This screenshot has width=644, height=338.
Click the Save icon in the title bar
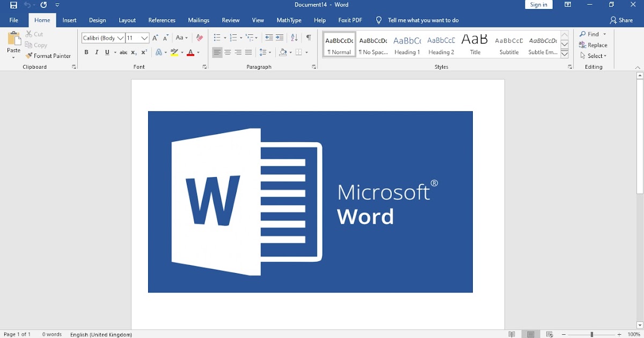tap(14, 5)
